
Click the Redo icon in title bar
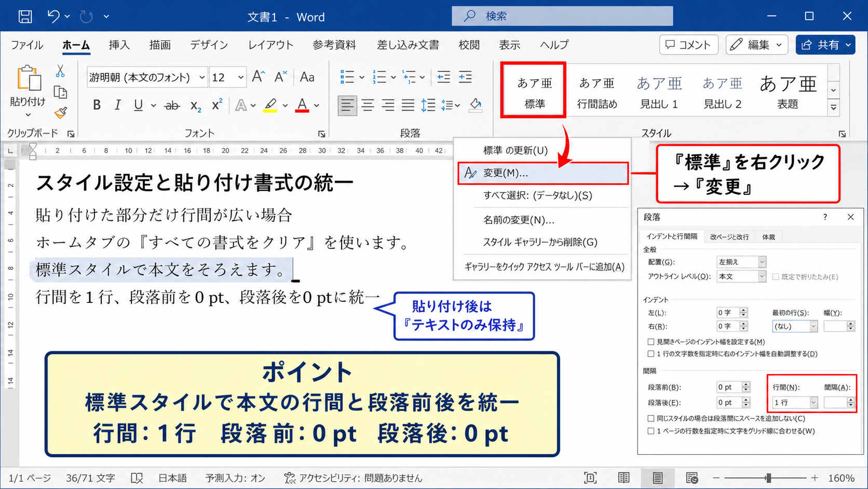pyautogui.click(x=86, y=17)
